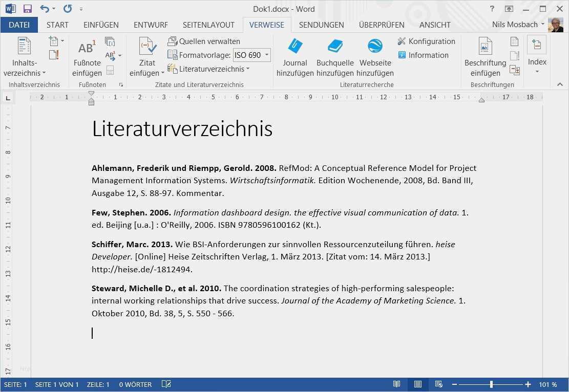Screen dimensions: 569x392
Task: Expand the Literaturverzeichnis gallery
Action: click(x=248, y=68)
